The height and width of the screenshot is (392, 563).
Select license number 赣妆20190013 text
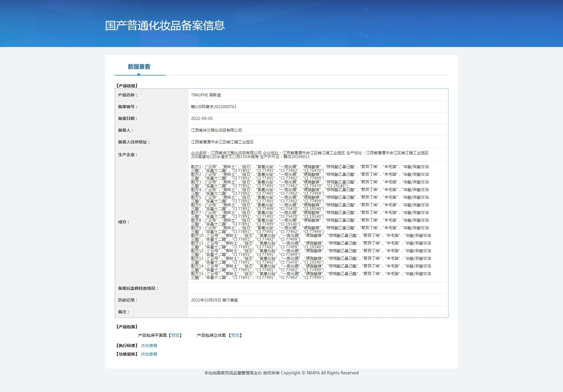tap(297, 157)
